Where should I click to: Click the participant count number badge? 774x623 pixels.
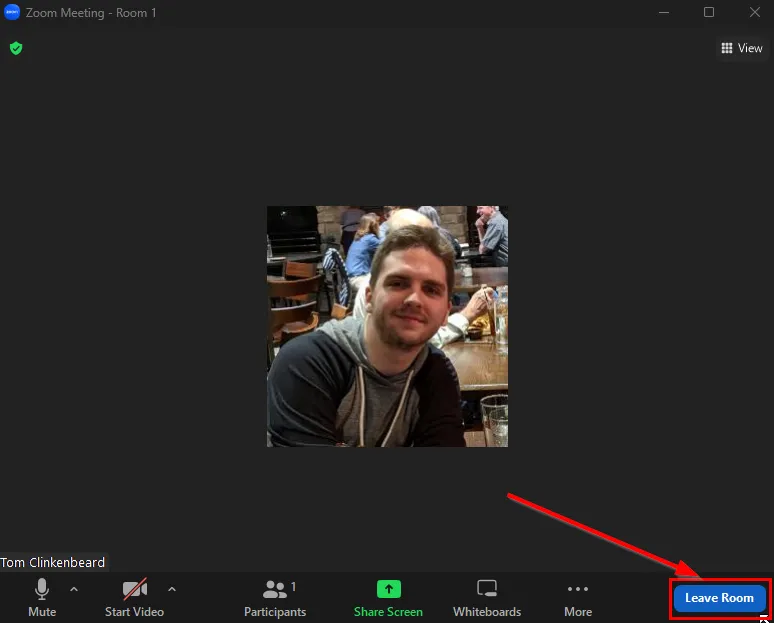point(293,587)
